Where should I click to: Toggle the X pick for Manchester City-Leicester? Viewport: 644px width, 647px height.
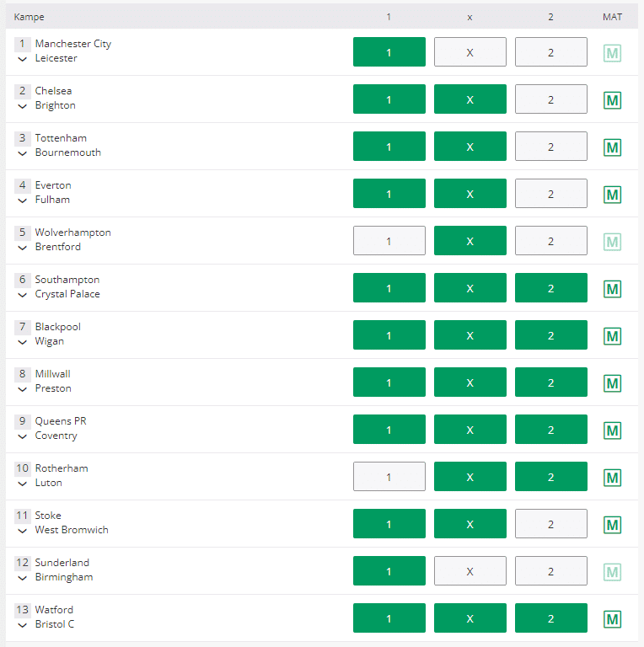470,52
